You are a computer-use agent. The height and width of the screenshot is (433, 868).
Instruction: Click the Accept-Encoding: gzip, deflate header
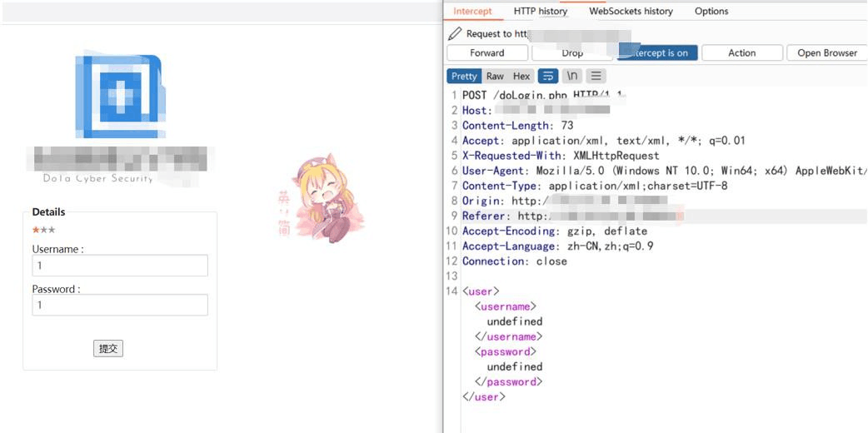pos(555,231)
